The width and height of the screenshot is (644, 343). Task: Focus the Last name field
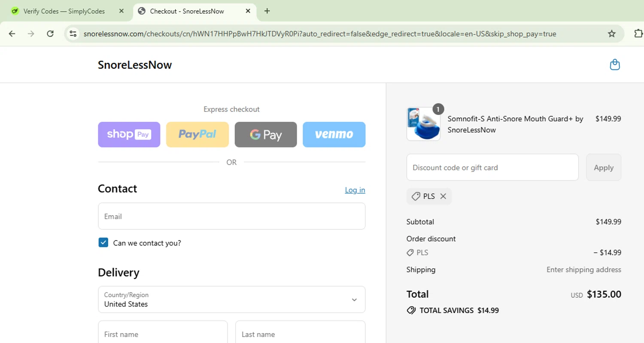point(300,334)
